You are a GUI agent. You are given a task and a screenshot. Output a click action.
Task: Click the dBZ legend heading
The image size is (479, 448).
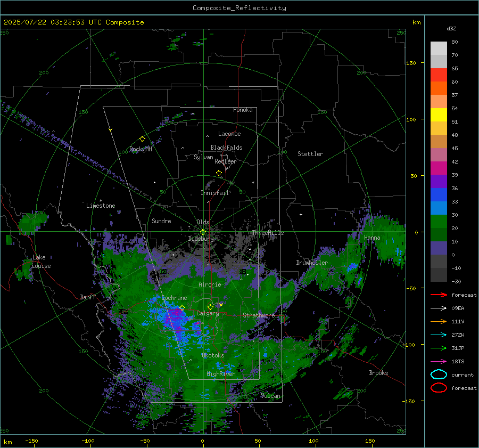coord(451,28)
